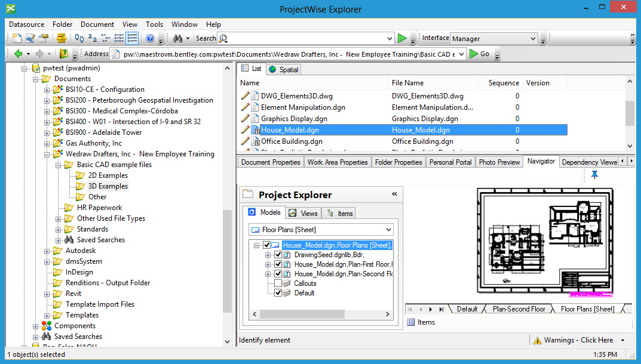Uncheck DrawingSeed.dgnlib reference checkbox

278,255
